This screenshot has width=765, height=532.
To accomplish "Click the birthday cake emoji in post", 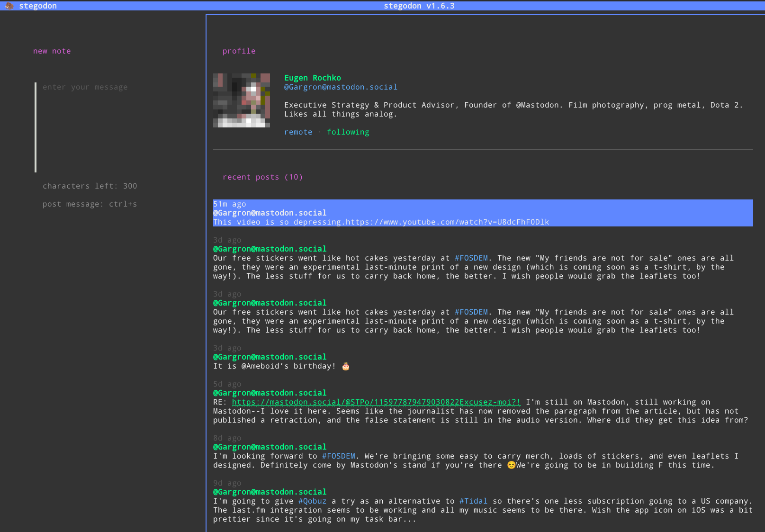I will click(346, 366).
